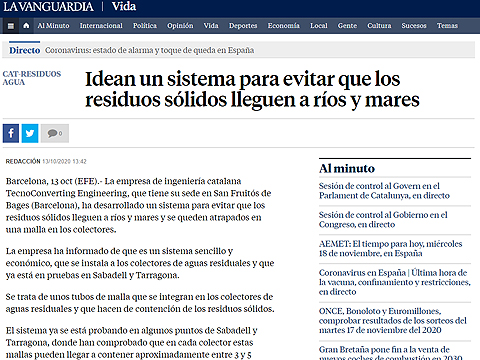This screenshot has height=360, width=480.
Task: Open the Temas menu item
Action: [x=447, y=26]
